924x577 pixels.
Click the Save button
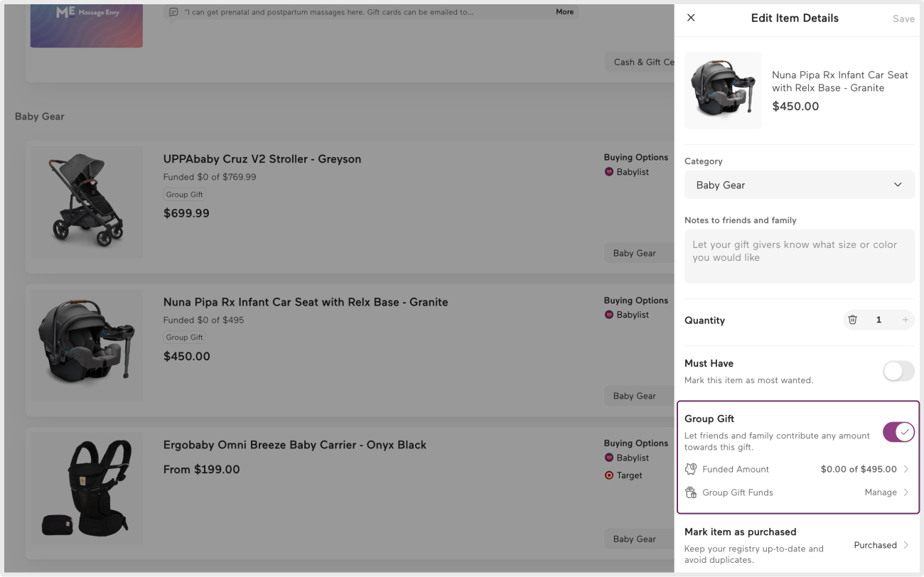coord(903,19)
